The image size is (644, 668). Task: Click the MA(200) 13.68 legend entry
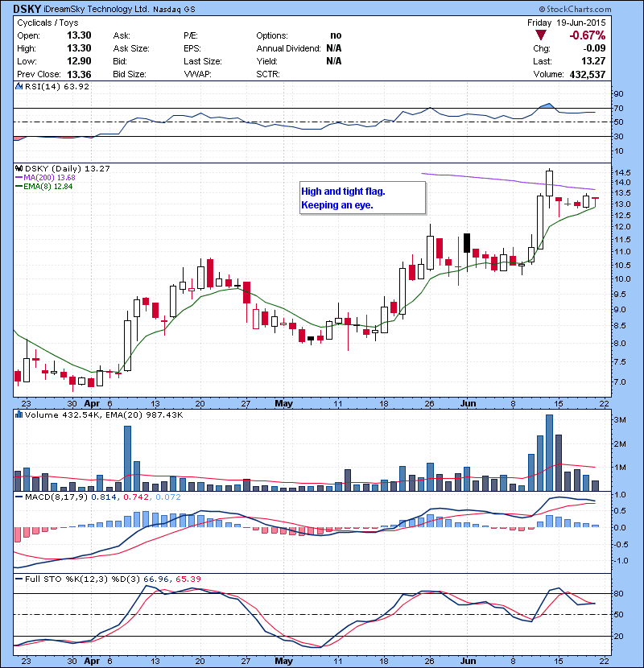45,177
